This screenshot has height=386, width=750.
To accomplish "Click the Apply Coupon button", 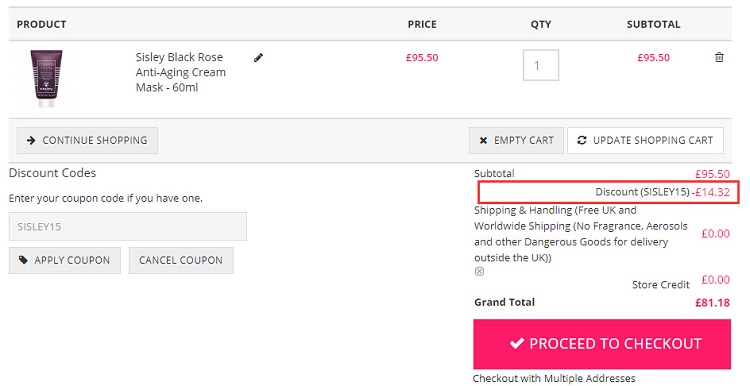I will (x=65, y=260).
